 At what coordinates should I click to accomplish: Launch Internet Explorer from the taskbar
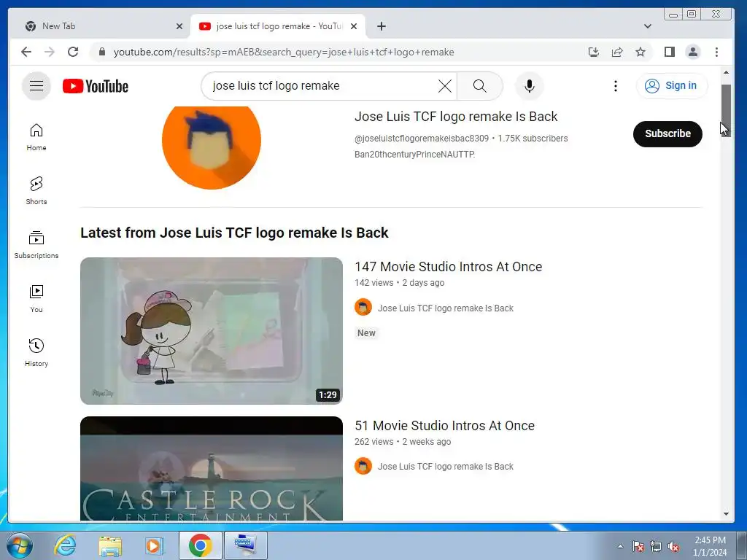65,545
